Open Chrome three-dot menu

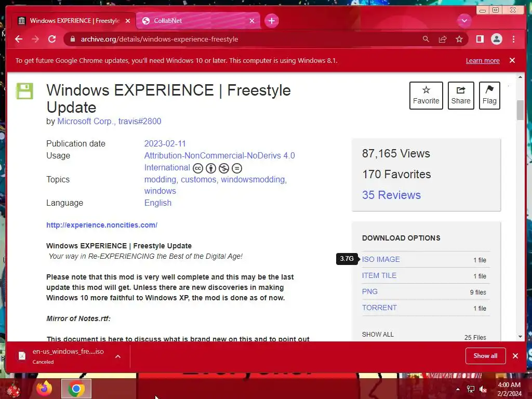click(513, 39)
